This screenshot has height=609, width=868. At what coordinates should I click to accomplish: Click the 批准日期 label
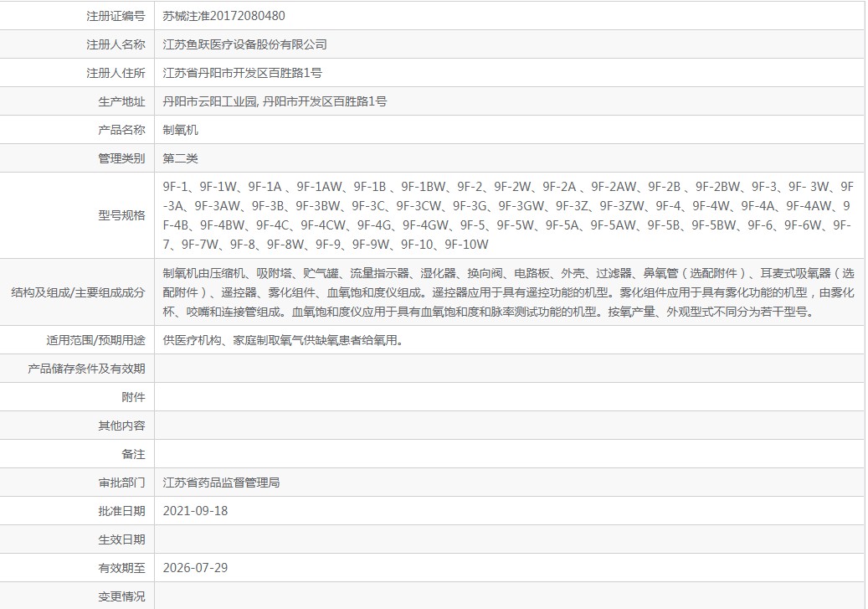[x=121, y=511]
